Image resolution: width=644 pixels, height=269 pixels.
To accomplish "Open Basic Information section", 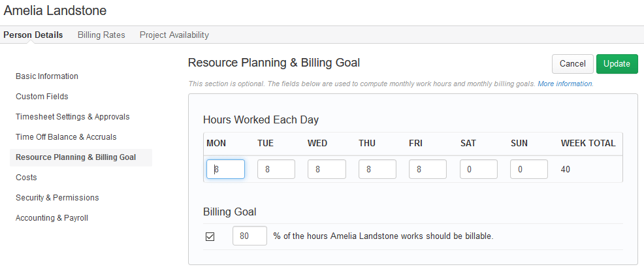I will [x=47, y=76].
